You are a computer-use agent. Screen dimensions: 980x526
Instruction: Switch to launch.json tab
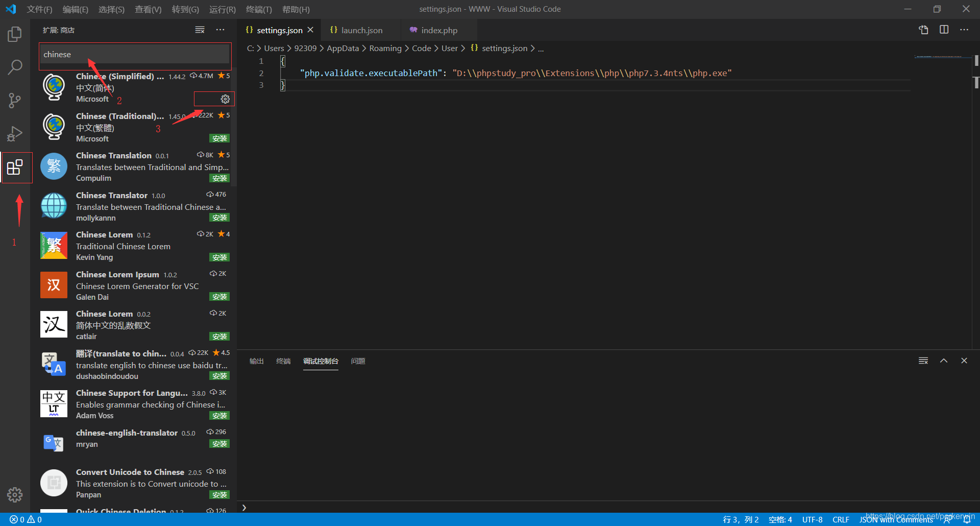361,30
